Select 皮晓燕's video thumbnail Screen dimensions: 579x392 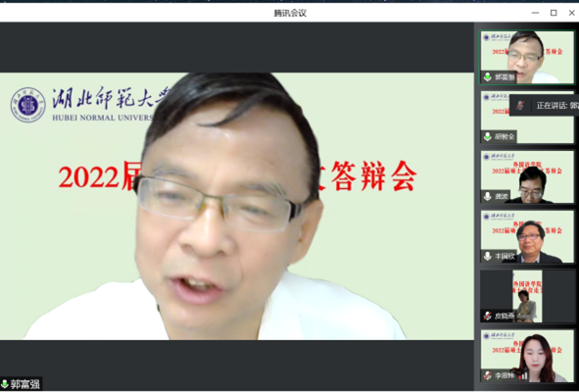point(527,296)
